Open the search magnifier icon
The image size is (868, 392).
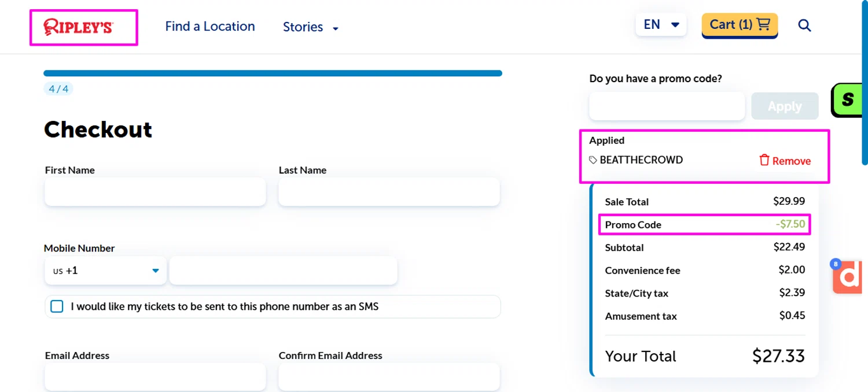coord(804,25)
